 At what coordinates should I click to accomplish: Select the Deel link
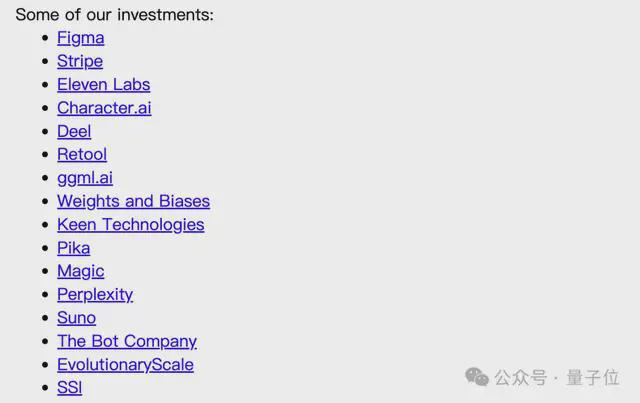74,131
